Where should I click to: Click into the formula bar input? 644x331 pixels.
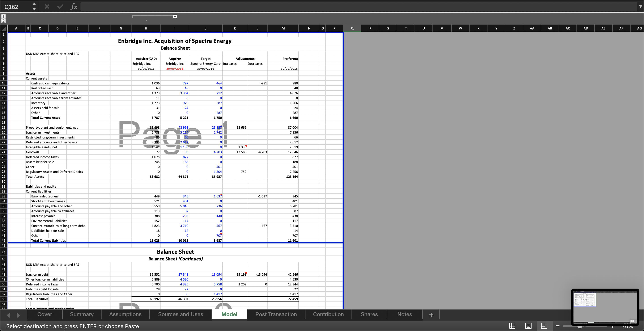click(359, 6)
